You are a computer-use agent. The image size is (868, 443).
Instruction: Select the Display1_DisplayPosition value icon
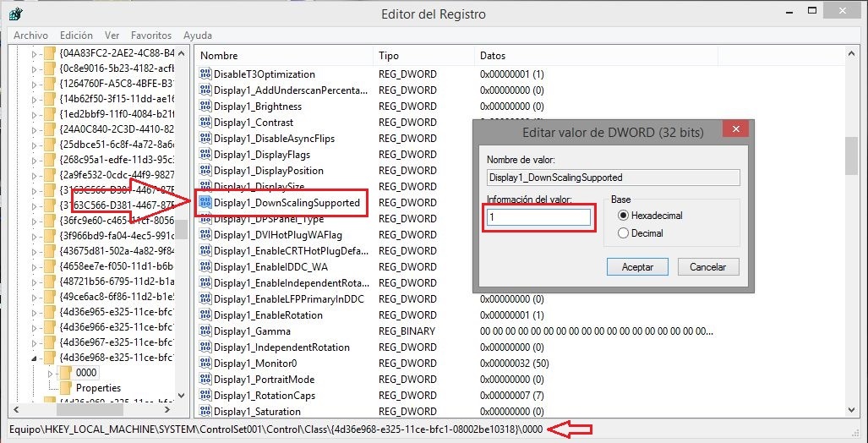[205, 171]
